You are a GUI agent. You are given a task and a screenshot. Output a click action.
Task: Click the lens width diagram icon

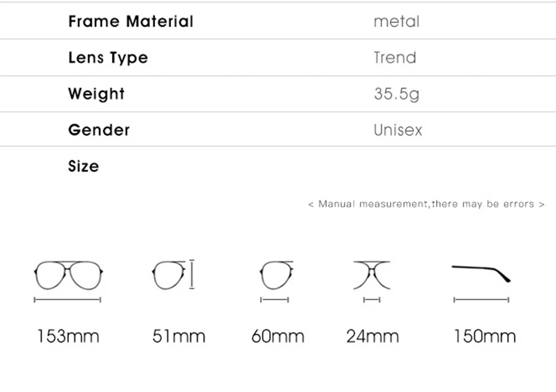[x=276, y=275]
